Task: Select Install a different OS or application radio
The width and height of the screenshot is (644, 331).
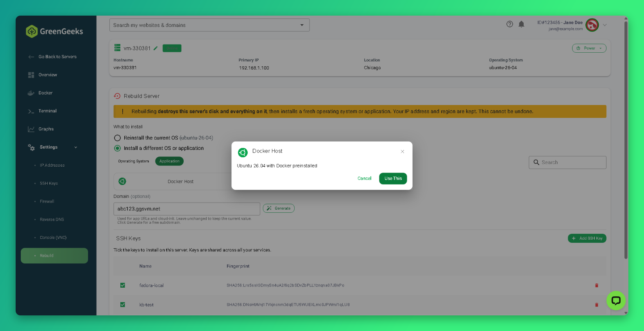Action: click(117, 148)
